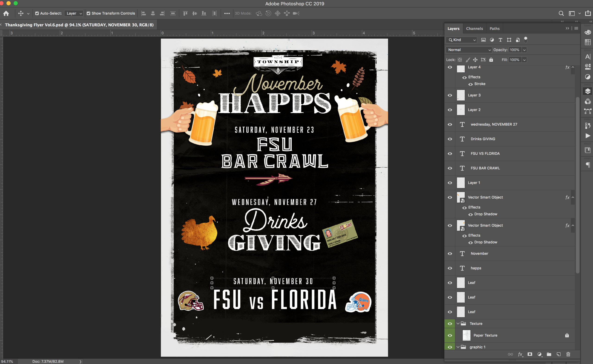Filter layers by type layer icon
Screen dimensions: 593x364
(500, 40)
